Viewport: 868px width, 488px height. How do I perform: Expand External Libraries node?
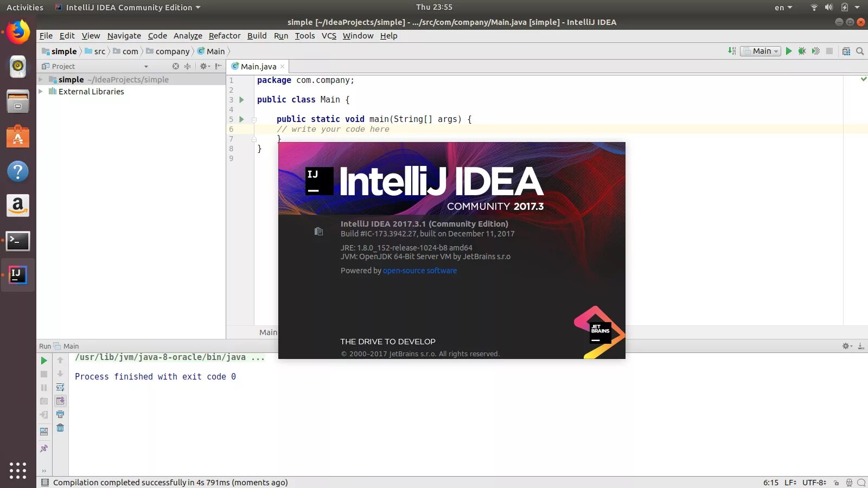point(41,91)
